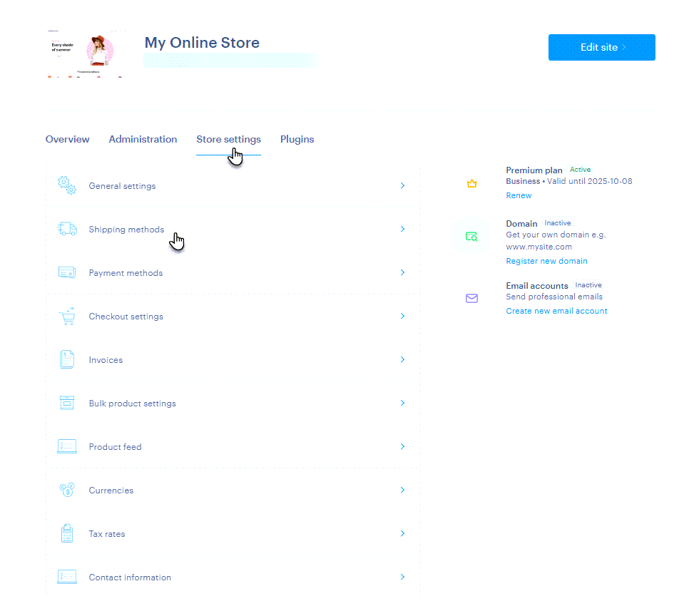Click the Payment methods label

pyautogui.click(x=126, y=273)
